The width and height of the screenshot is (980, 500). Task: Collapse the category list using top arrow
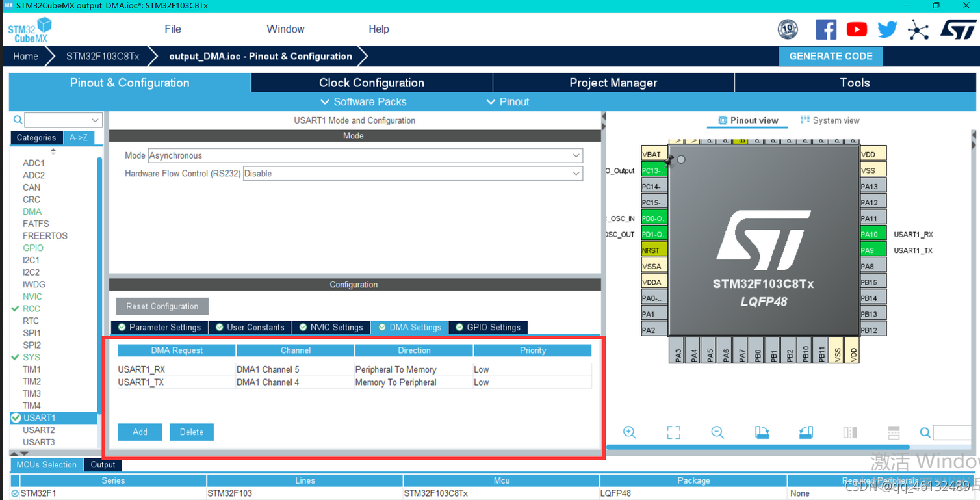click(53, 151)
